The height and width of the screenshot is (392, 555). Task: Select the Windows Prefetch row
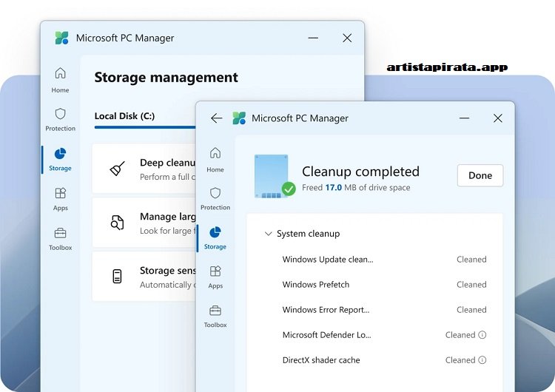pyautogui.click(x=384, y=285)
